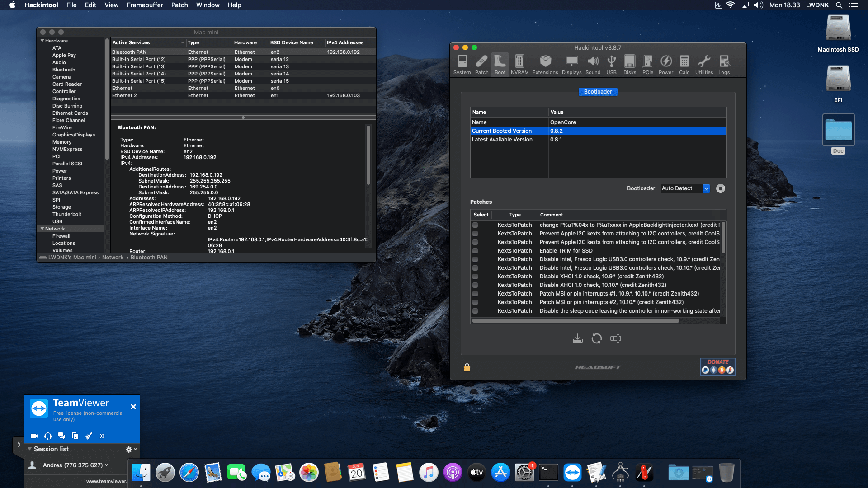Toggle checkbox for AppleBacklightInjector patch row
The width and height of the screenshot is (868, 488).
pyautogui.click(x=475, y=225)
